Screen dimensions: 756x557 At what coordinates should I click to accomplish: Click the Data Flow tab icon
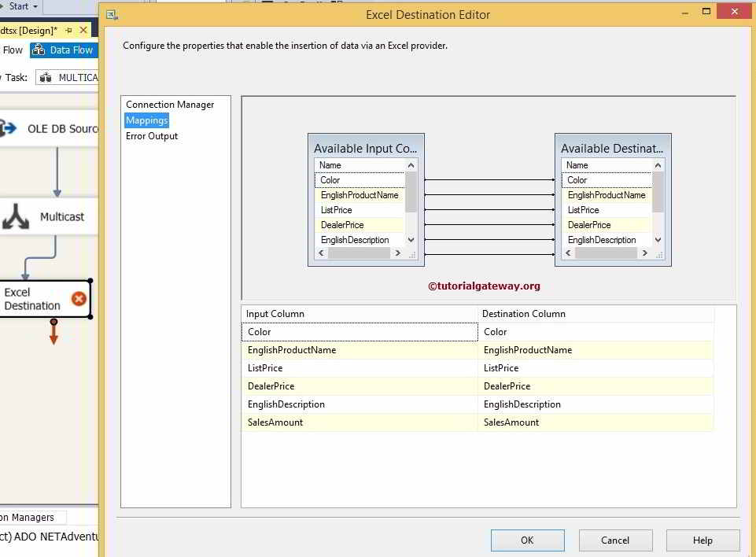pyautogui.click(x=37, y=50)
